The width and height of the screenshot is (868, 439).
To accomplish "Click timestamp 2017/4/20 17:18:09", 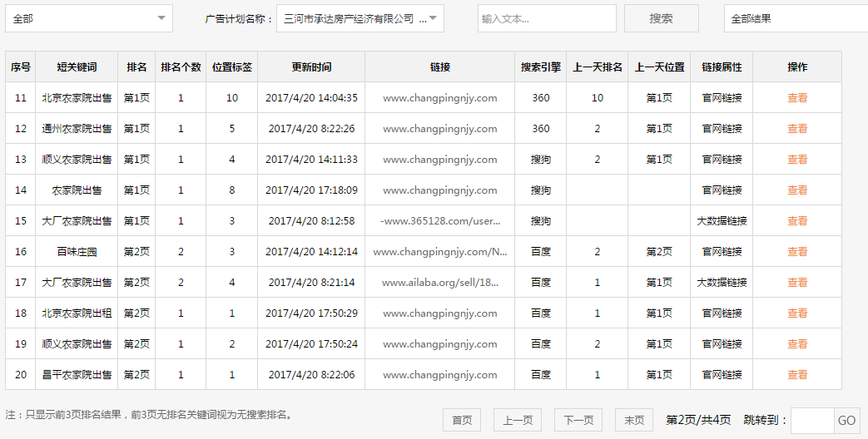I will 311,190.
